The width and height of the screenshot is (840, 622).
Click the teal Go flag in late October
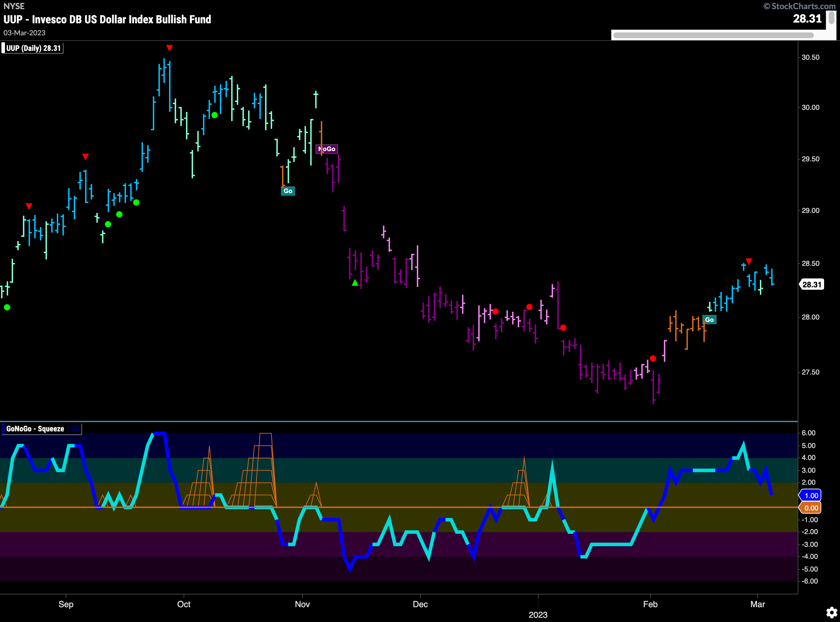coord(288,191)
